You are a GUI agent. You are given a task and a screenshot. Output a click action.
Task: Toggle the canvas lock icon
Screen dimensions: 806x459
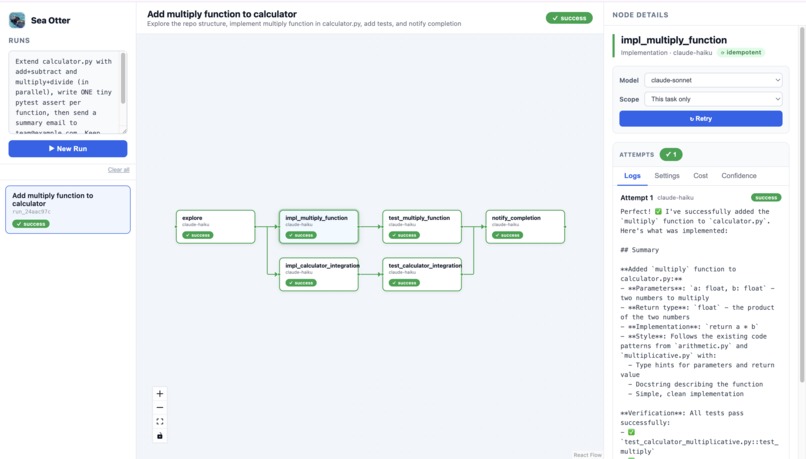click(x=160, y=436)
